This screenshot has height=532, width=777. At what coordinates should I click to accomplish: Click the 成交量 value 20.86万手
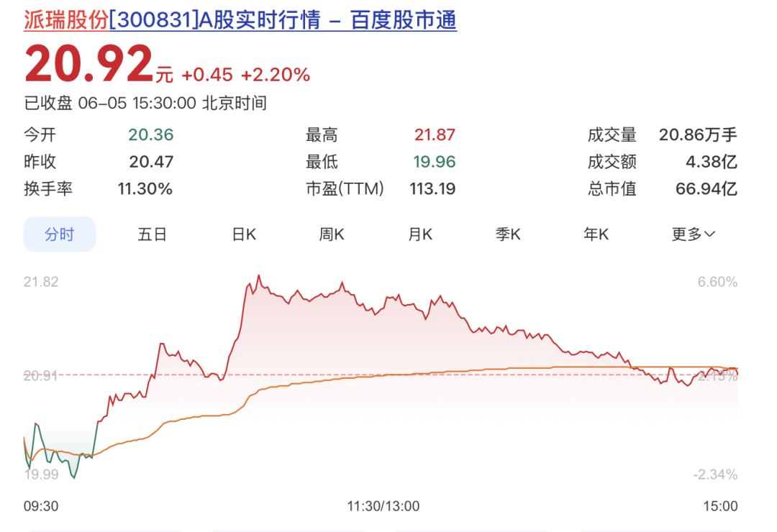point(698,134)
